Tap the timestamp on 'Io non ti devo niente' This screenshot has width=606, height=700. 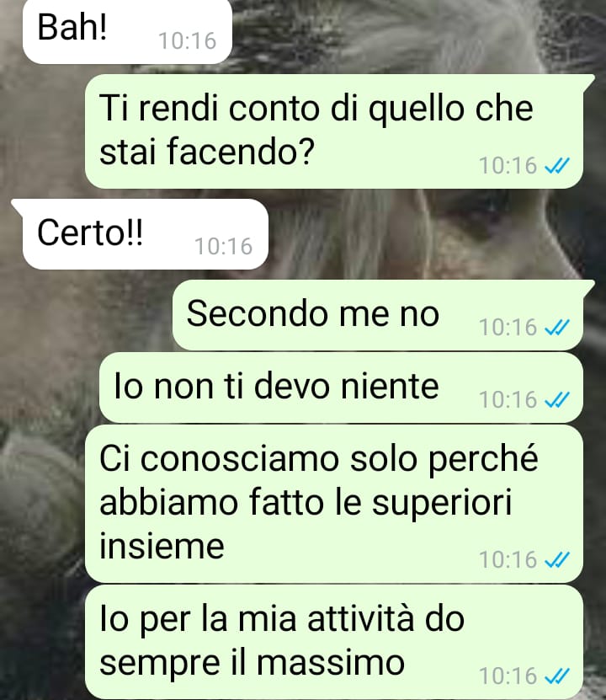click(x=508, y=400)
